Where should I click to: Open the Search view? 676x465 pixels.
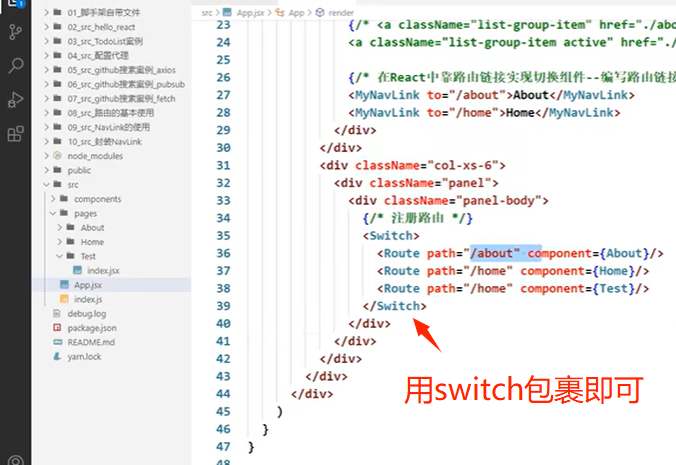[x=16, y=66]
